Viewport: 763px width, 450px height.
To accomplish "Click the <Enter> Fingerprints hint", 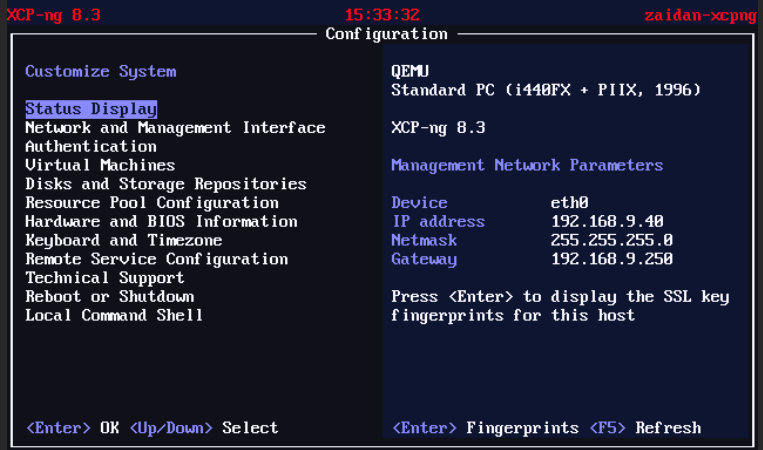I will point(485,428).
